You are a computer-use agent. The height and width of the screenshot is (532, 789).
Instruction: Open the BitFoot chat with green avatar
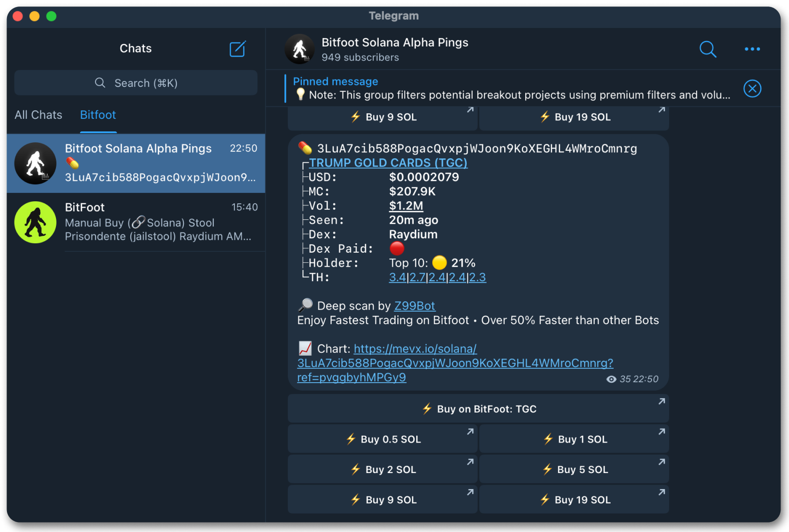136,222
